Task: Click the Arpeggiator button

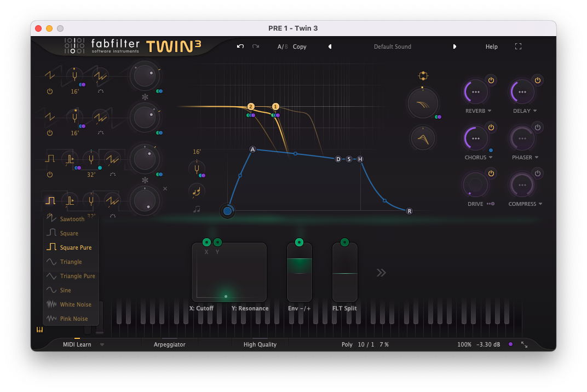Action: pos(169,344)
